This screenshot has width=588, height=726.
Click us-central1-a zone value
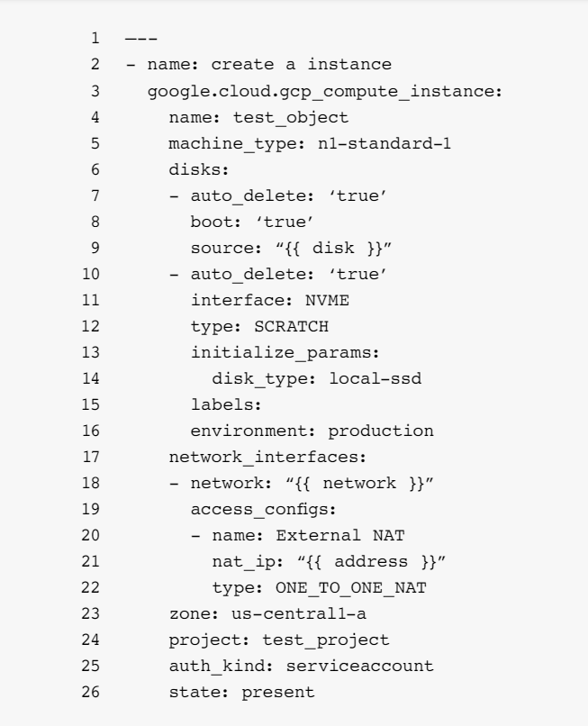[299, 614]
